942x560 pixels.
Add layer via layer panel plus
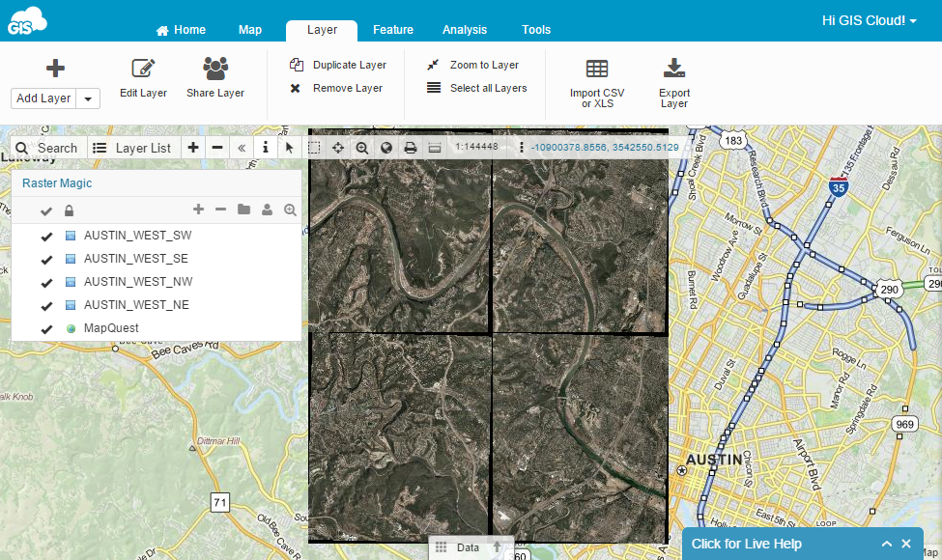(x=198, y=210)
